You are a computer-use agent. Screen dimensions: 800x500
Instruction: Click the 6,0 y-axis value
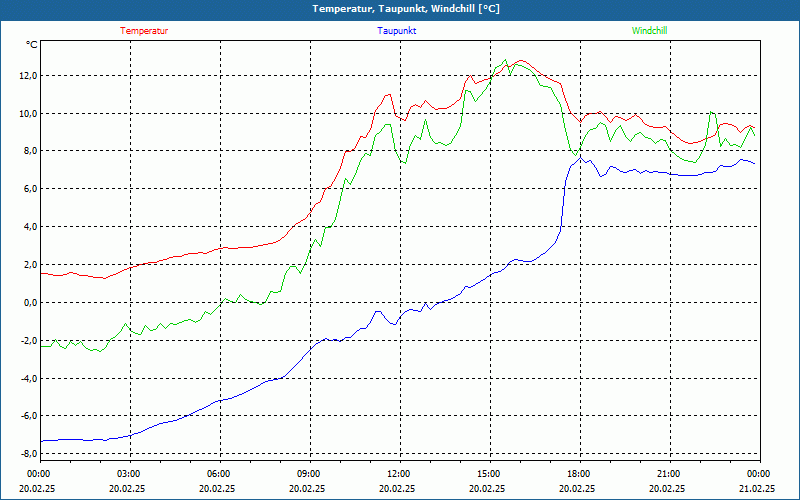(31, 189)
